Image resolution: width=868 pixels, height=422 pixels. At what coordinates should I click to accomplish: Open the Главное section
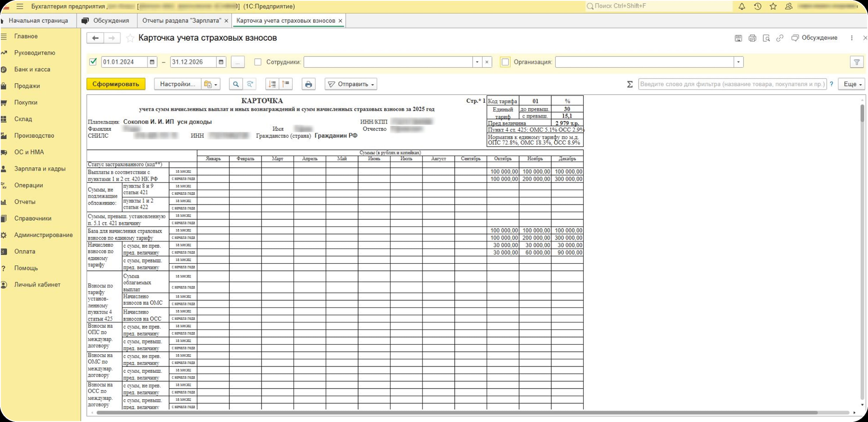pyautogui.click(x=26, y=36)
